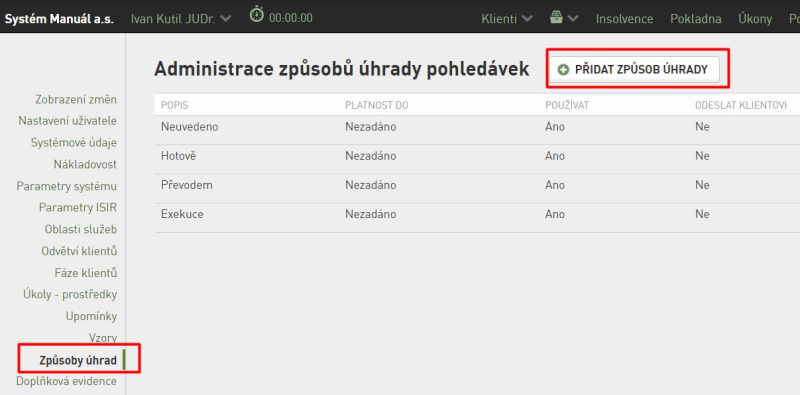Select Parametry ISIR sidebar item

pos(78,208)
